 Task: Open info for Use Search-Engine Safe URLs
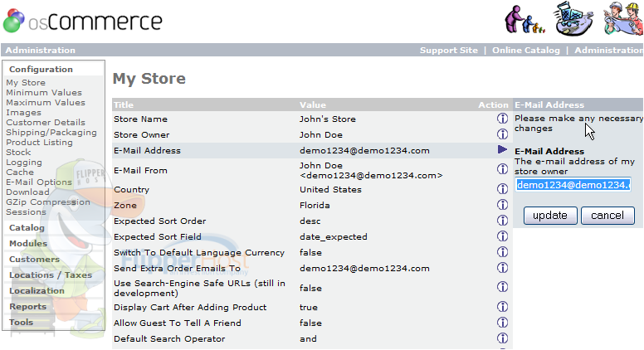(502, 287)
